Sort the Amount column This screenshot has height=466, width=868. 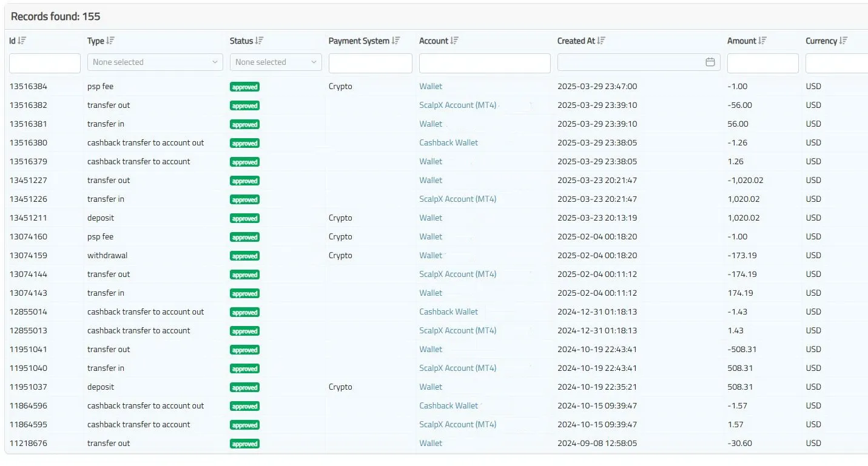click(762, 41)
